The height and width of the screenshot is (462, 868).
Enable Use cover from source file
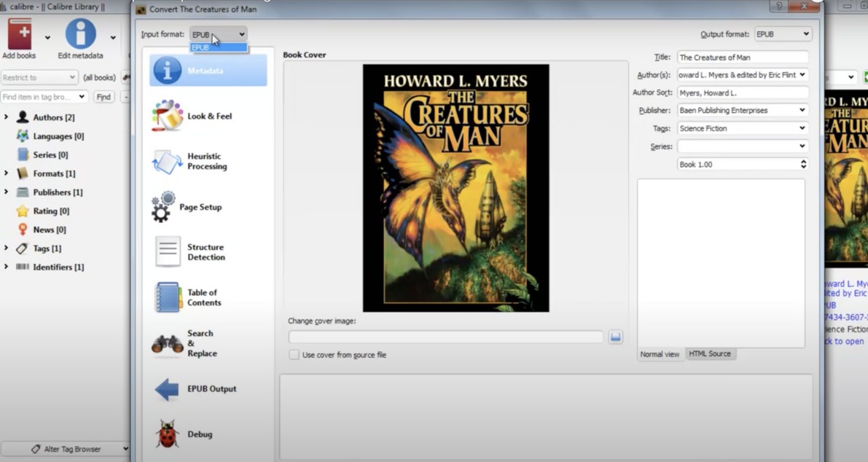[294, 355]
